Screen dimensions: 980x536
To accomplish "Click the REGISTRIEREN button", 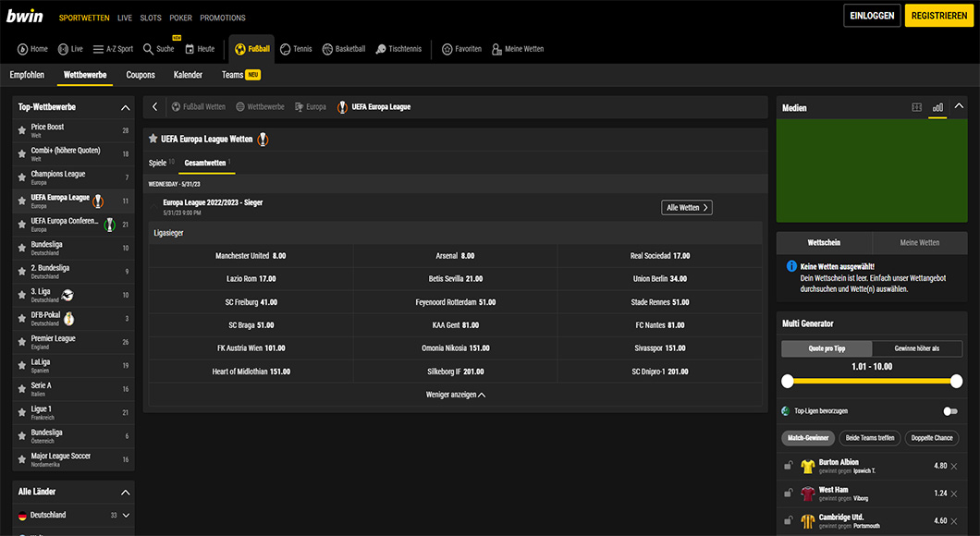I will tap(938, 16).
